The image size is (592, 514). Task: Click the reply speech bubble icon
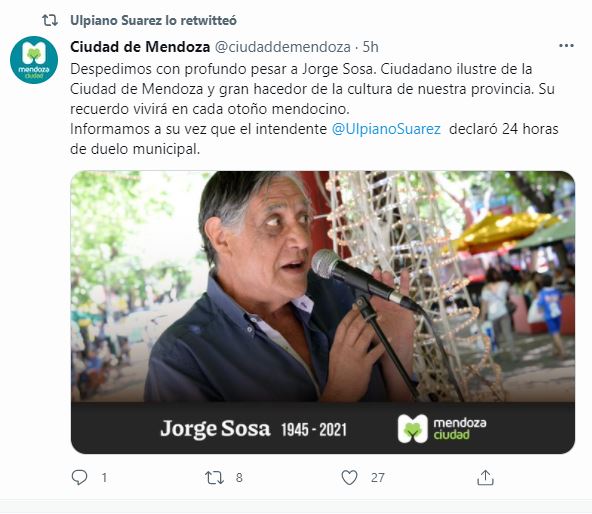[79, 477]
